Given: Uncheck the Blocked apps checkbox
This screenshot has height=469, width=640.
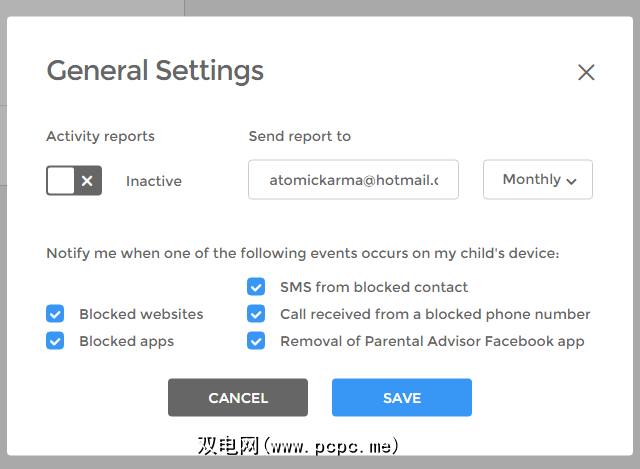Looking at the screenshot, I should tap(56, 341).
